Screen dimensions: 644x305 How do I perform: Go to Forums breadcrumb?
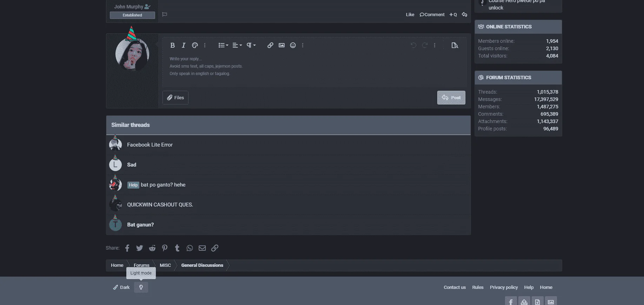141,265
